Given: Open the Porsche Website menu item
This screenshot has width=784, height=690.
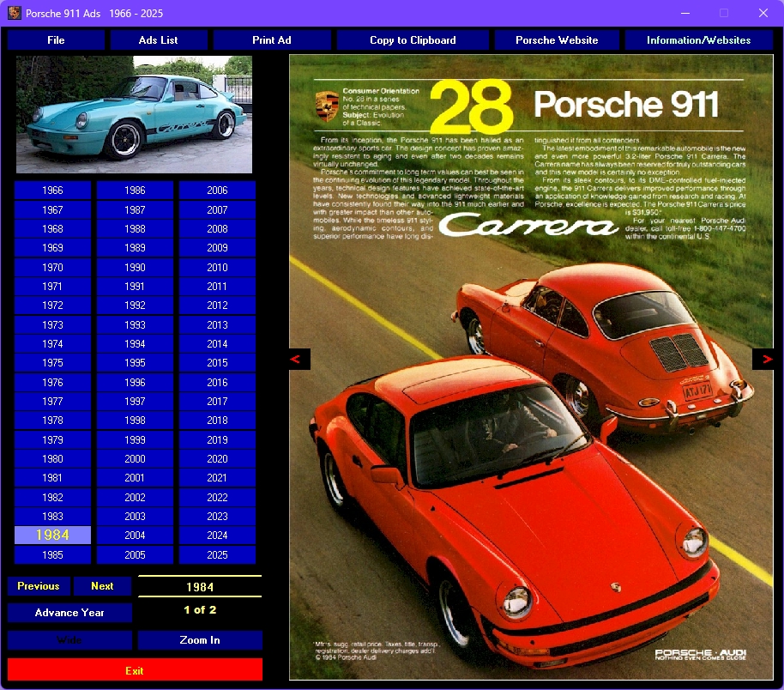Looking at the screenshot, I should (x=557, y=40).
